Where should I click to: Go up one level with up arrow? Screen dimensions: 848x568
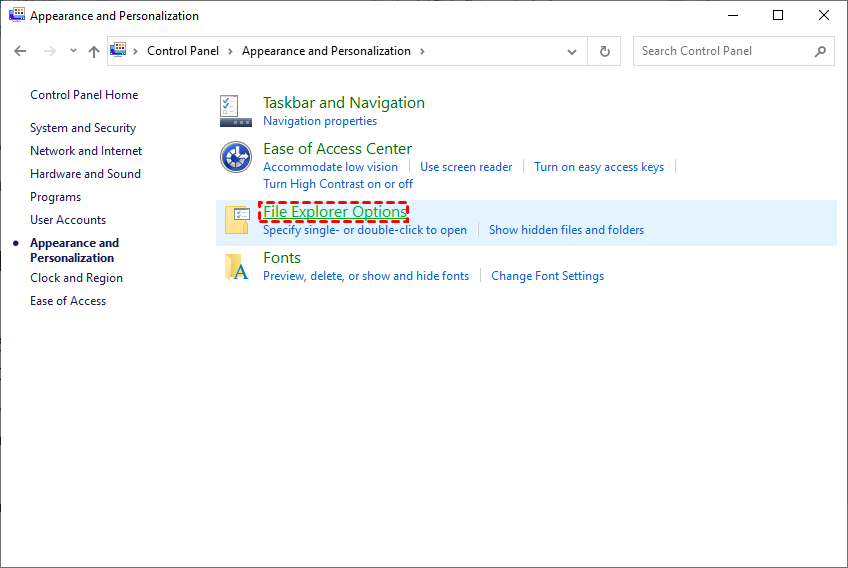point(94,51)
